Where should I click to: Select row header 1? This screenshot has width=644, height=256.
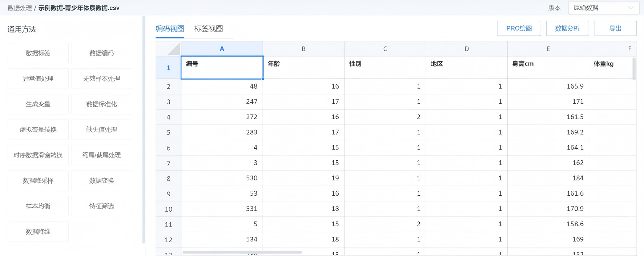coord(168,68)
